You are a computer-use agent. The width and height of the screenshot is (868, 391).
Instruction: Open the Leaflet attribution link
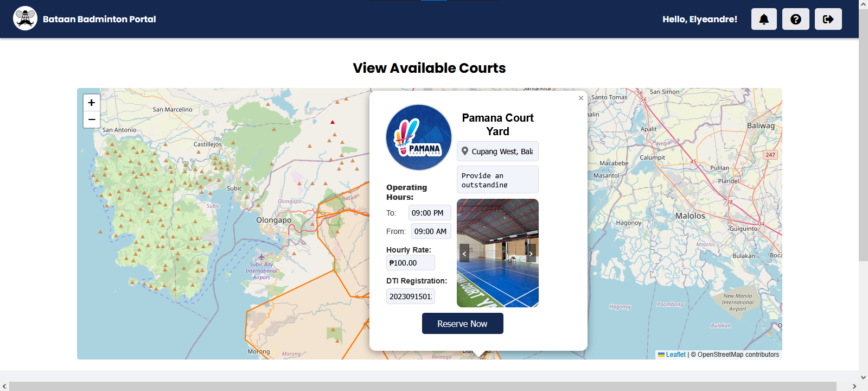pyautogui.click(x=672, y=355)
